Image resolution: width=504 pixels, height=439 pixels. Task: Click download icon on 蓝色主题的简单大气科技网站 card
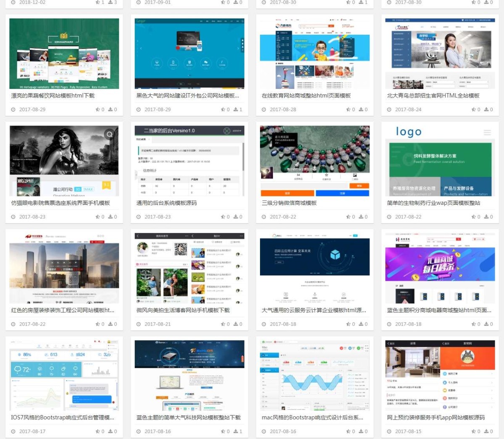(235, 431)
